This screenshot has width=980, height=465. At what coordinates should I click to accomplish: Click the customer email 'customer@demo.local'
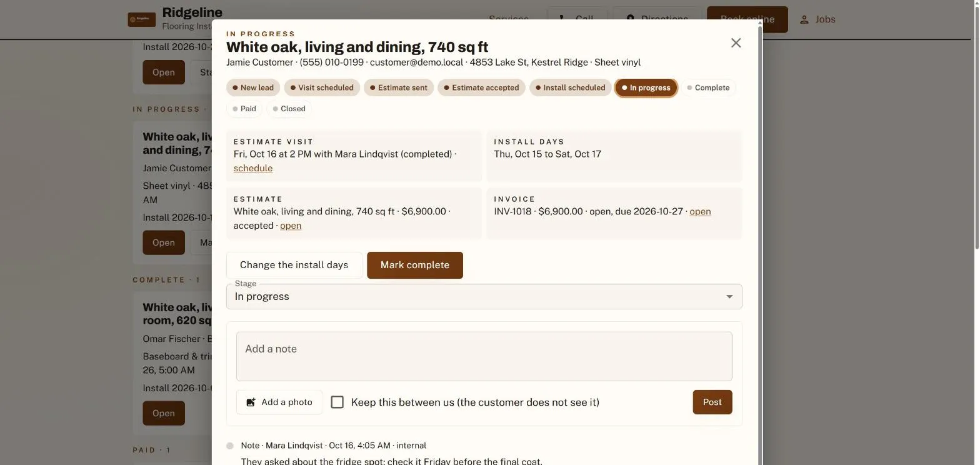click(416, 62)
